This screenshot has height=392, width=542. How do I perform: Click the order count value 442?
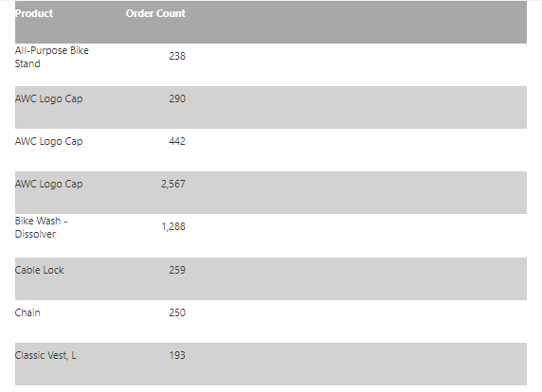coord(177,141)
